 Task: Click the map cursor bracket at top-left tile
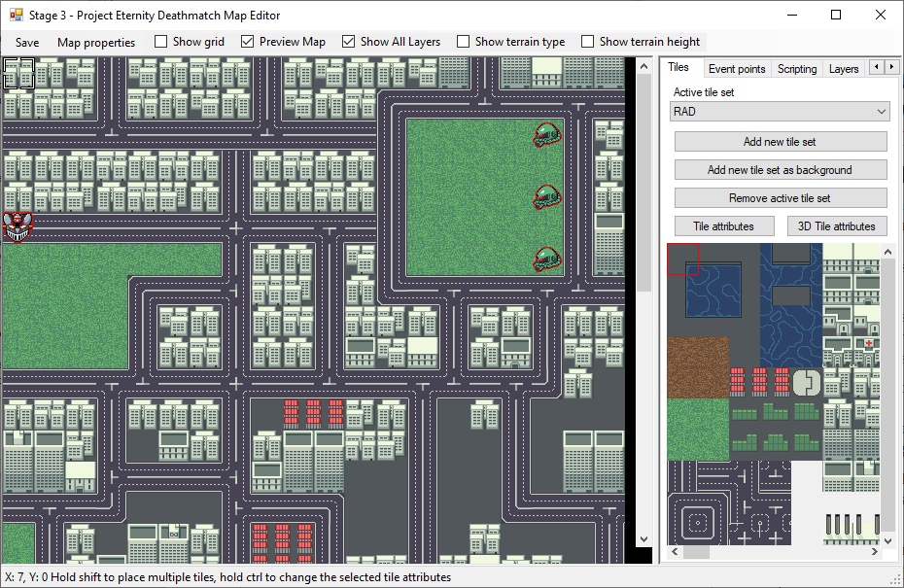coord(19,73)
